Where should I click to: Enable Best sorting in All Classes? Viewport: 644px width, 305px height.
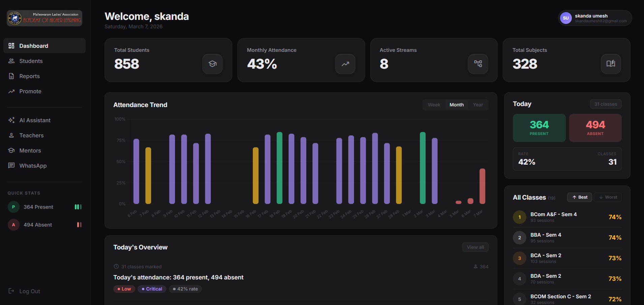pyautogui.click(x=579, y=197)
